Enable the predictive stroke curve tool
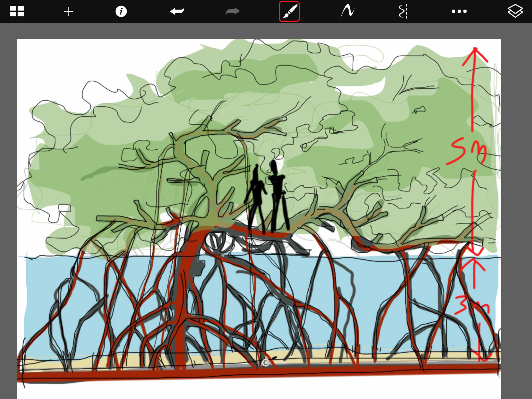This screenshot has width=532, height=399. point(347,11)
